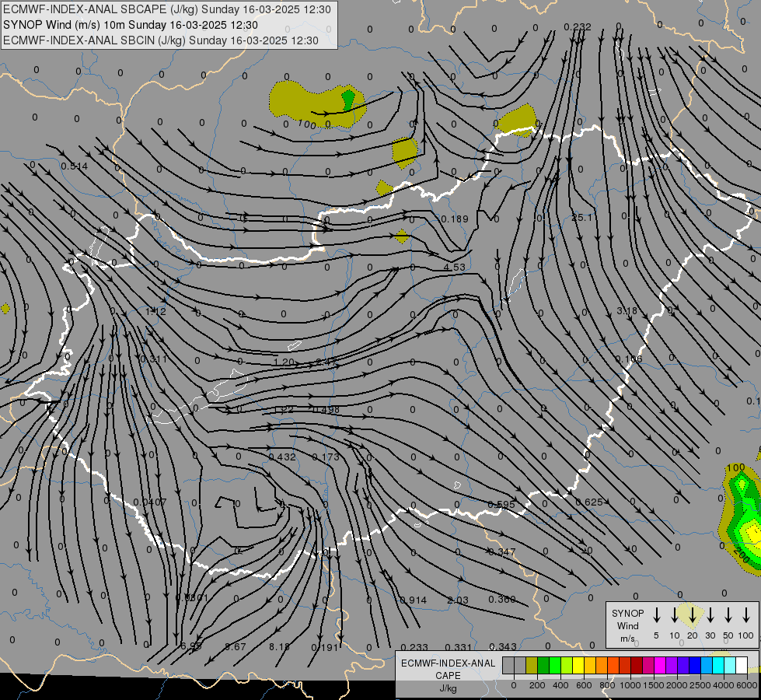Click the SBCAPE title line in header
The image size is (761, 700).
coord(167,9)
